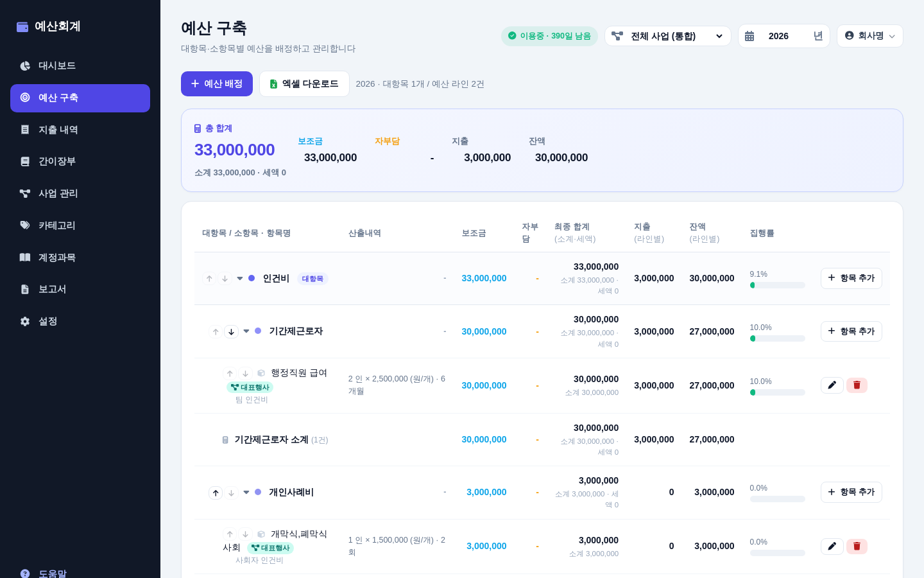Click the 기간제근로자 10.0% progress bar

click(777, 338)
